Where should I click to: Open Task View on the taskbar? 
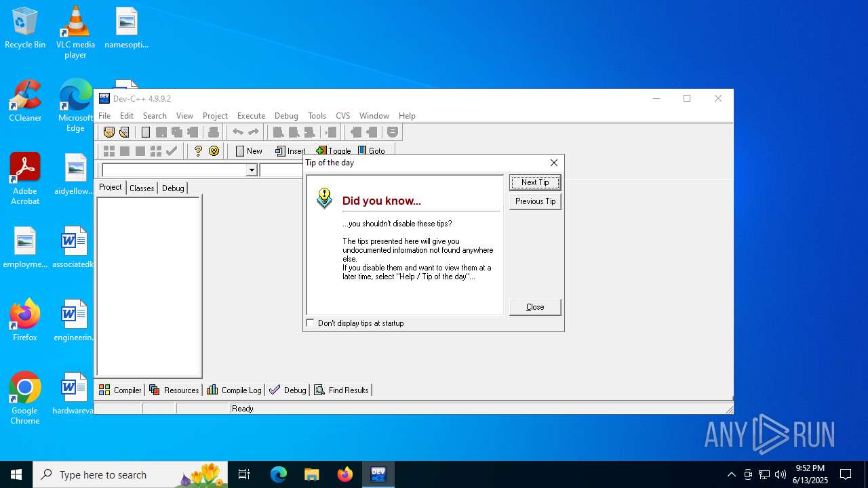(x=244, y=474)
